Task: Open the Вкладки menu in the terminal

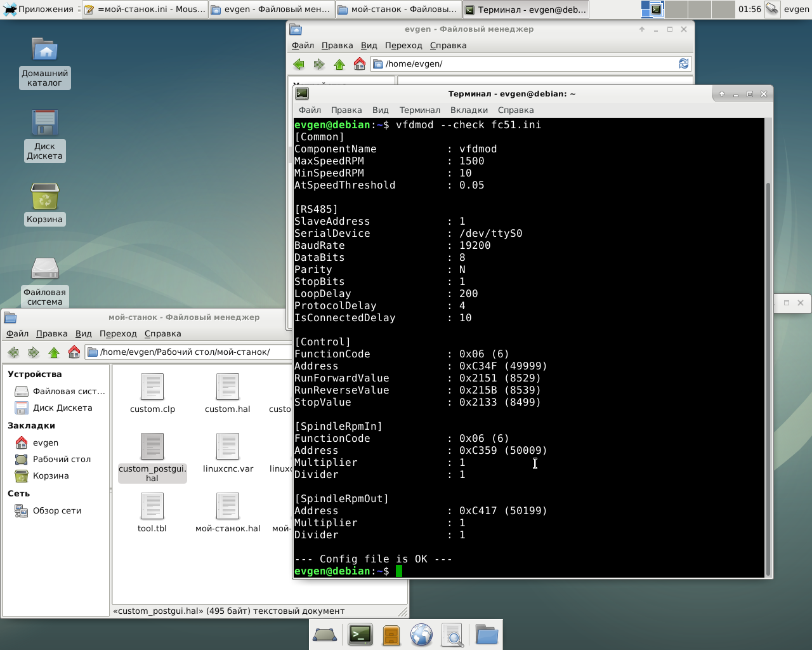Action: point(469,110)
